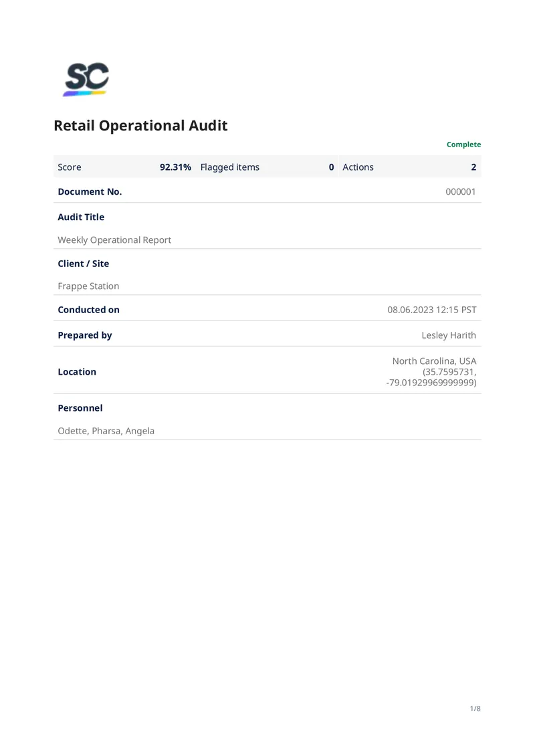The image size is (535, 756).
Task: Click the Prepared by label
Action: click(x=85, y=335)
